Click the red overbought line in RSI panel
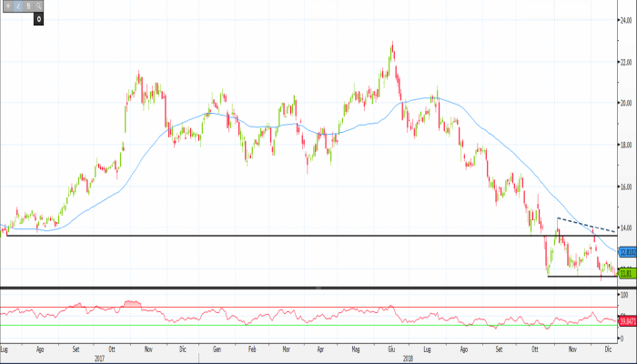 click(x=273, y=308)
